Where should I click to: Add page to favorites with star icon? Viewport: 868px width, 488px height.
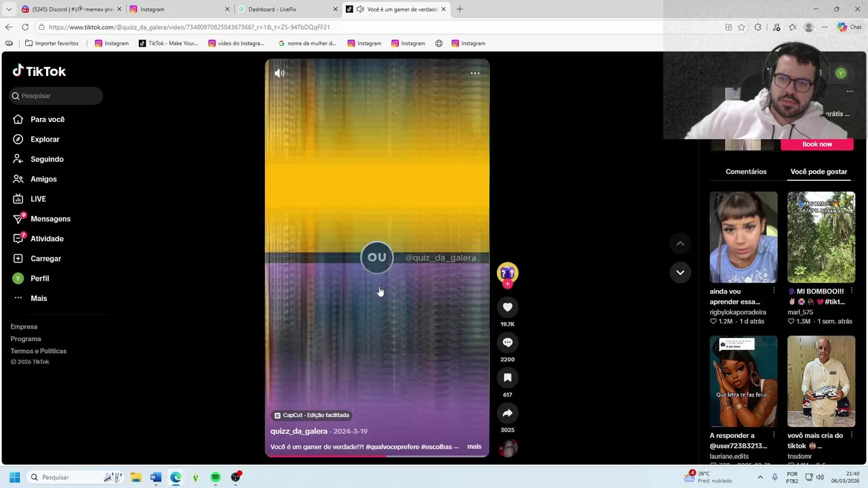[741, 27]
